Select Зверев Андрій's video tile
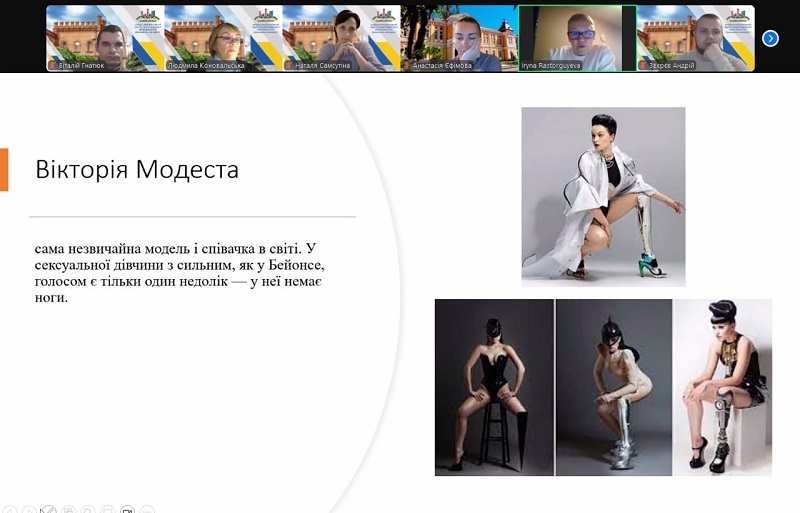 (695, 38)
